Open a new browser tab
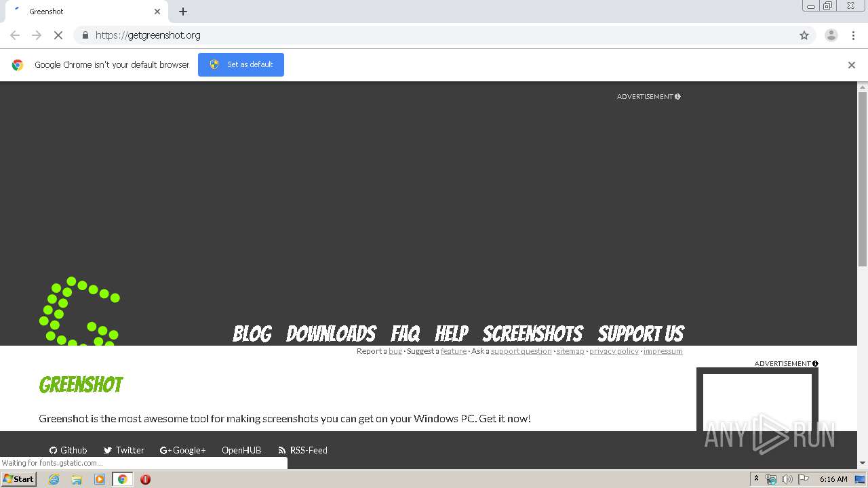Image resolution: width=868 pixels, height=488 pixels. click(183, 12)
